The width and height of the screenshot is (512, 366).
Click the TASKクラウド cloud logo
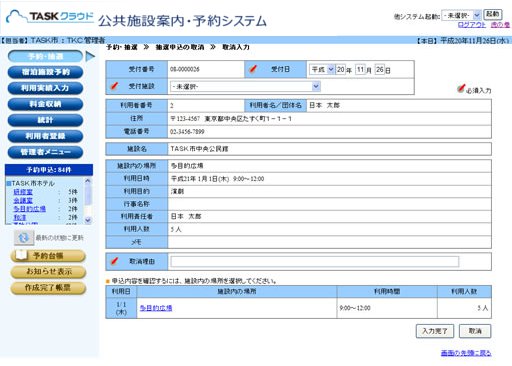50,17
